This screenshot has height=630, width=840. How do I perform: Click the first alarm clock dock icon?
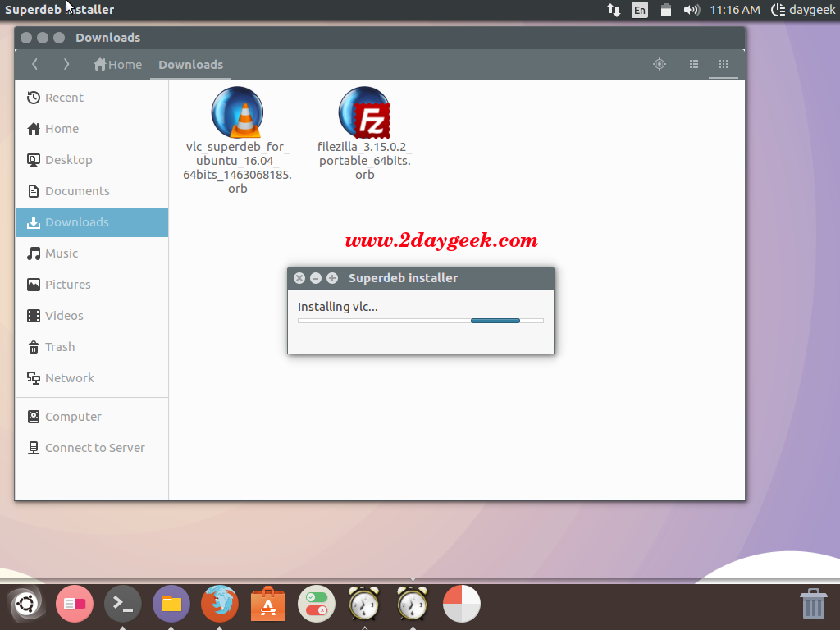pyautogui.click(x=364, y=604)
